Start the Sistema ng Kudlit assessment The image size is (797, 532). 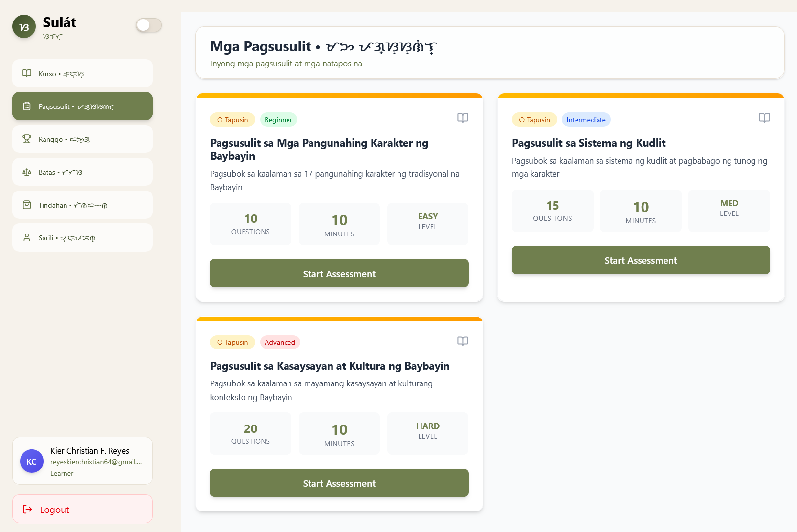[641, 260]
